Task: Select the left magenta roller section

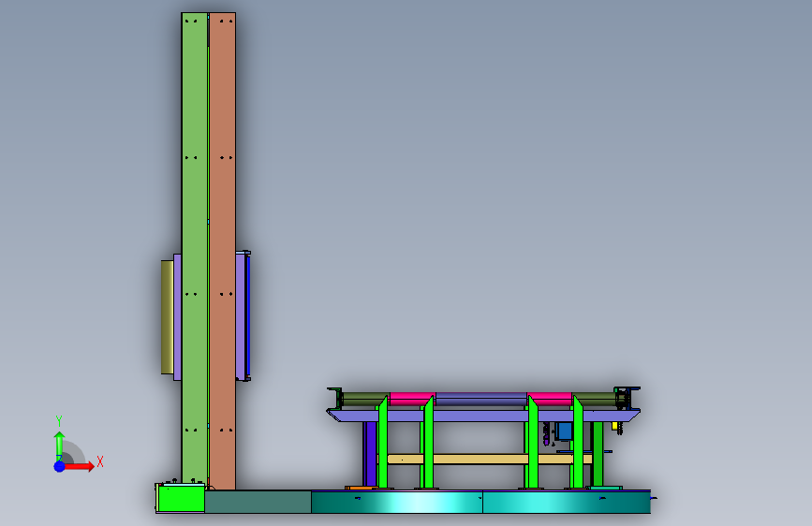Action: tap(412, 398)
